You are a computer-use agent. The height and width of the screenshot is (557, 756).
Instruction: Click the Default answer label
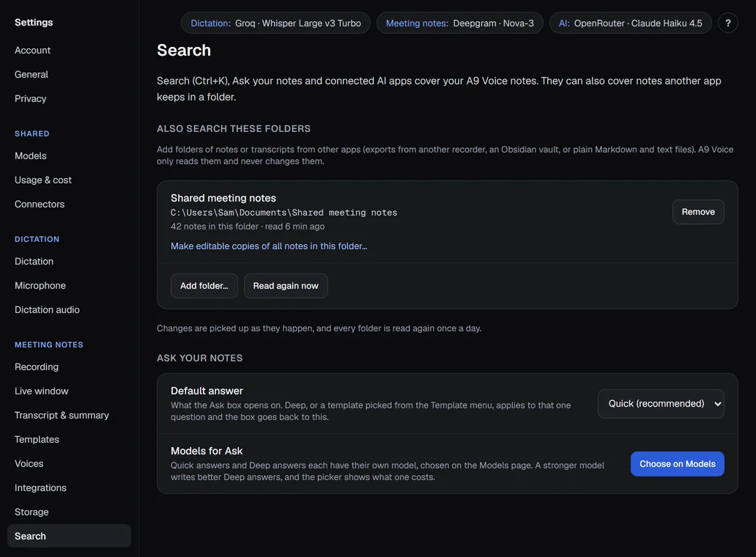pyautogui.click(x=207, y=391)
